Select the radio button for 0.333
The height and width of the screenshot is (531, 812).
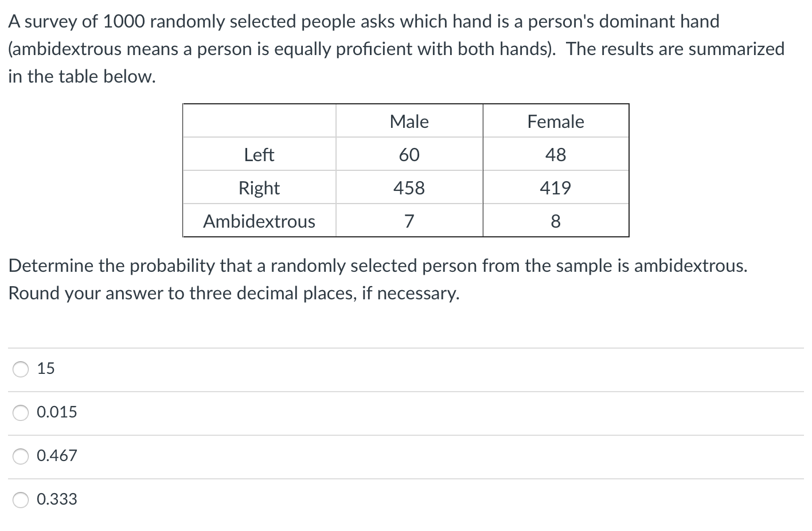coord(21,499)
